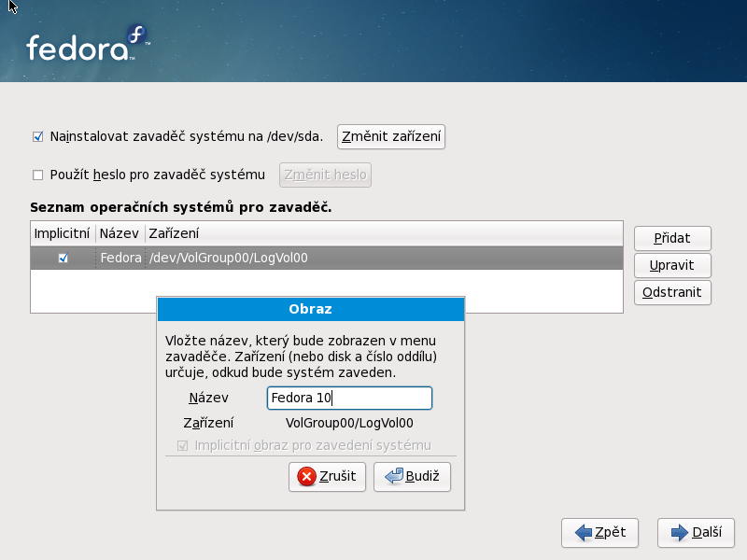Toggle install bootloader on /dev/sda checkbox
The height and width of the screenshot is (560, 747).
click(x=38, y=136)
